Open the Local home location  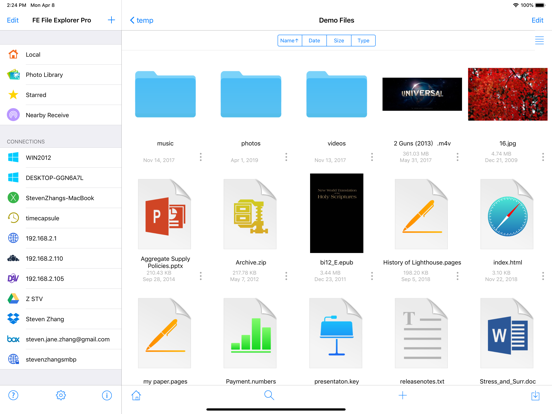coord(61,55)
